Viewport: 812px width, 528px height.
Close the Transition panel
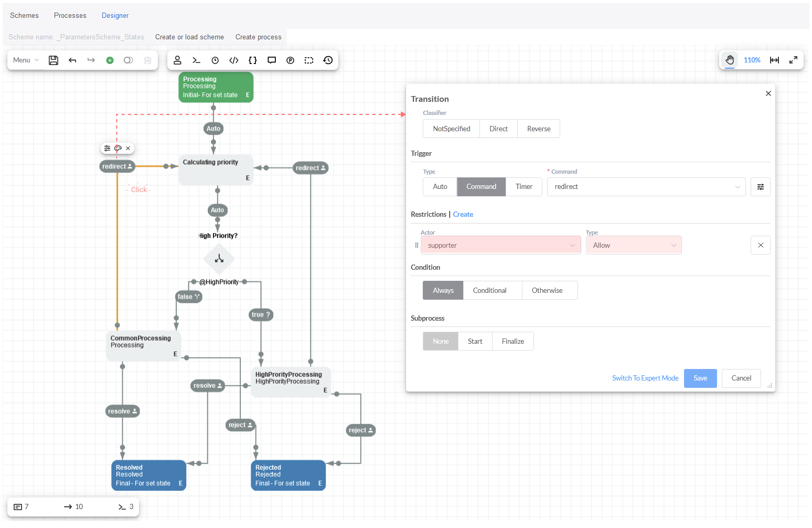coord(768,93)
